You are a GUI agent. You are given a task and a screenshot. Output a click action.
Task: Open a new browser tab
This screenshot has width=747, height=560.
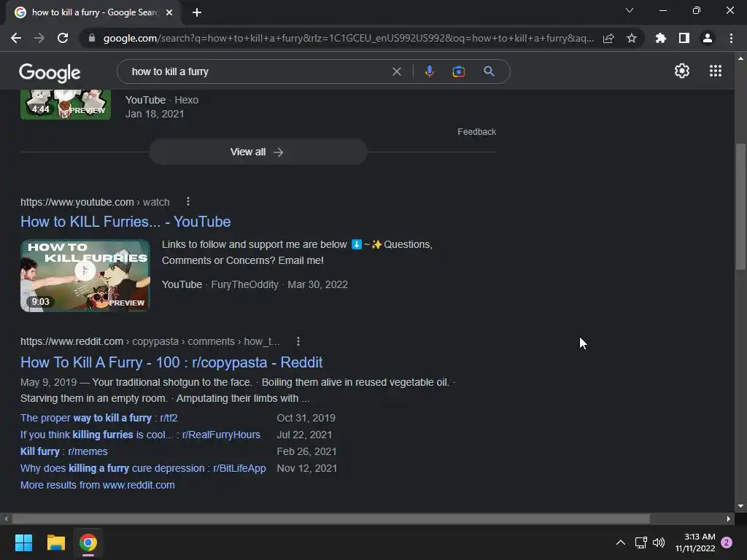click(x=197, y=12)
